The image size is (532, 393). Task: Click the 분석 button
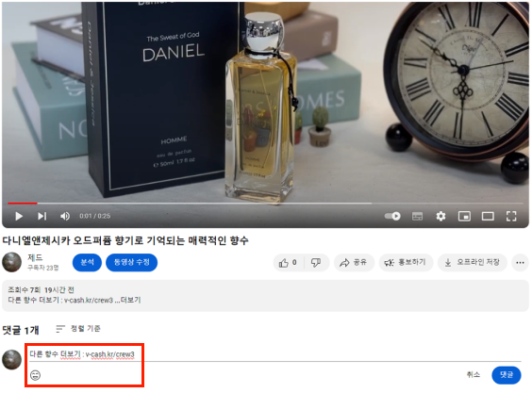[87, 262]
